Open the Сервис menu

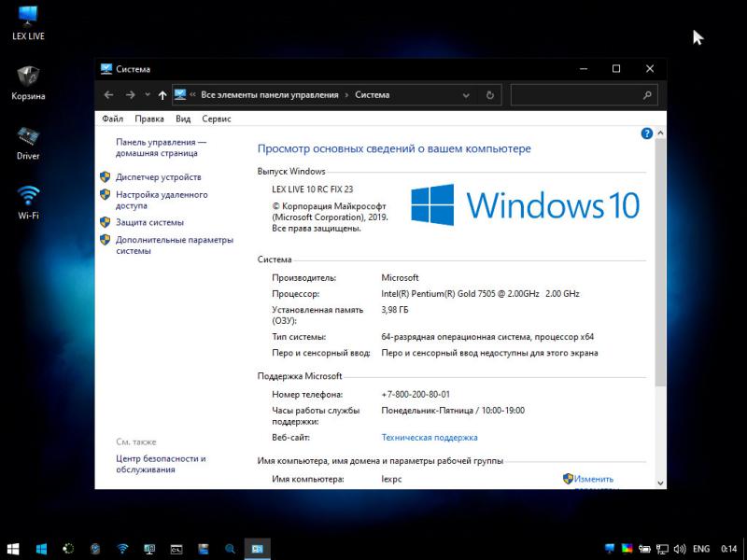click(x=217, y=119)
